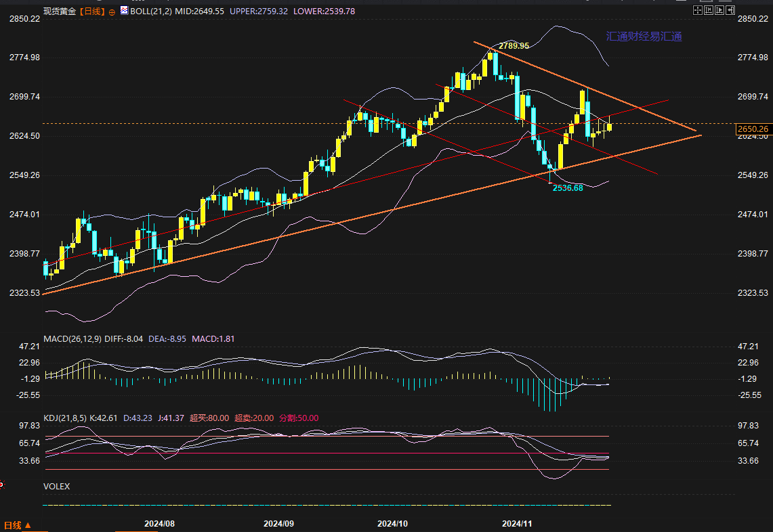Click the 2024/10 date marker
Screen dimensions: 773x532
(392, 524)
